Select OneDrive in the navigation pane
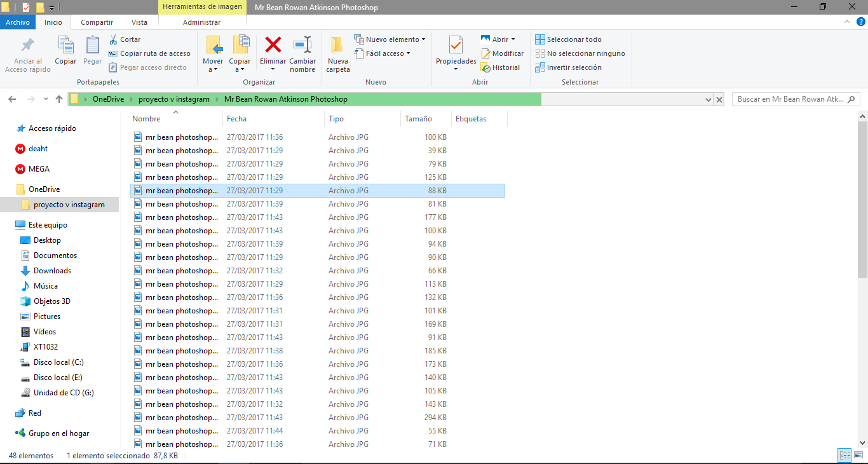Viewport: 868px width, 464px height. [44, 189]
